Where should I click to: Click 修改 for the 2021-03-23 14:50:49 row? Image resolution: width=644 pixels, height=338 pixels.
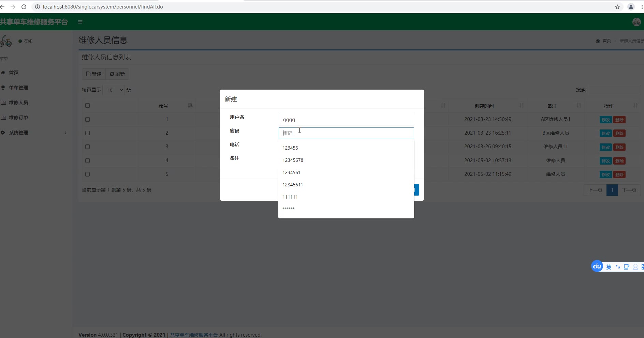coord(606,120)
